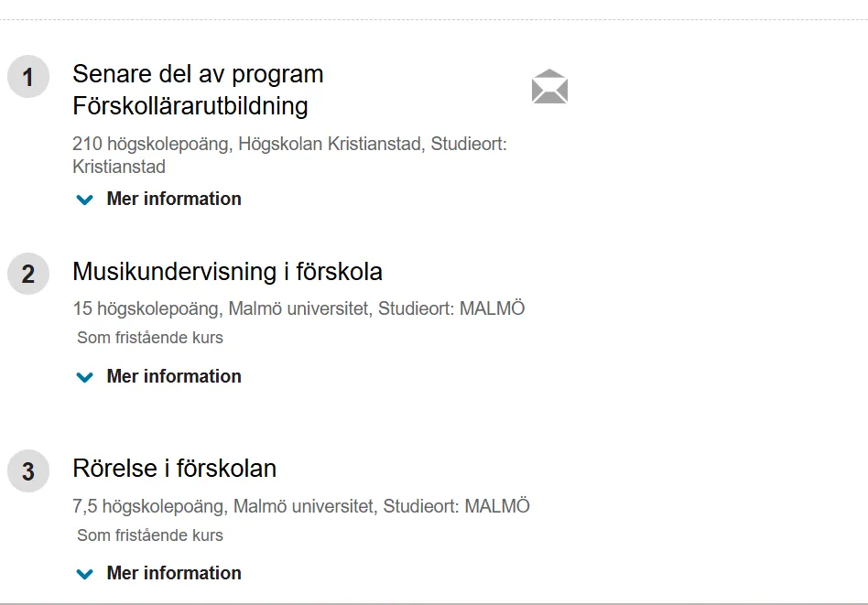Click the dark bar at page bottom
The image size is (868, 605).
[x=434, y=602]
